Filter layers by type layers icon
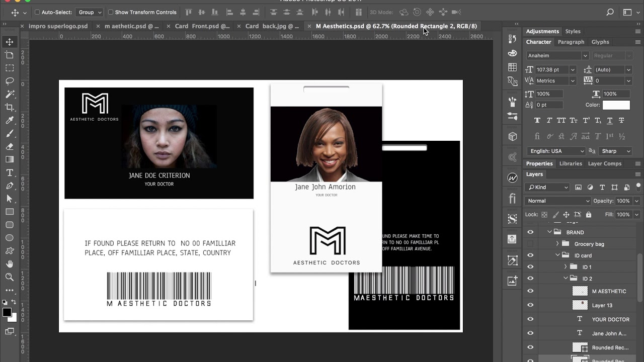The width and height of the screenshot is (644, 362). click(x=602, y=187)
